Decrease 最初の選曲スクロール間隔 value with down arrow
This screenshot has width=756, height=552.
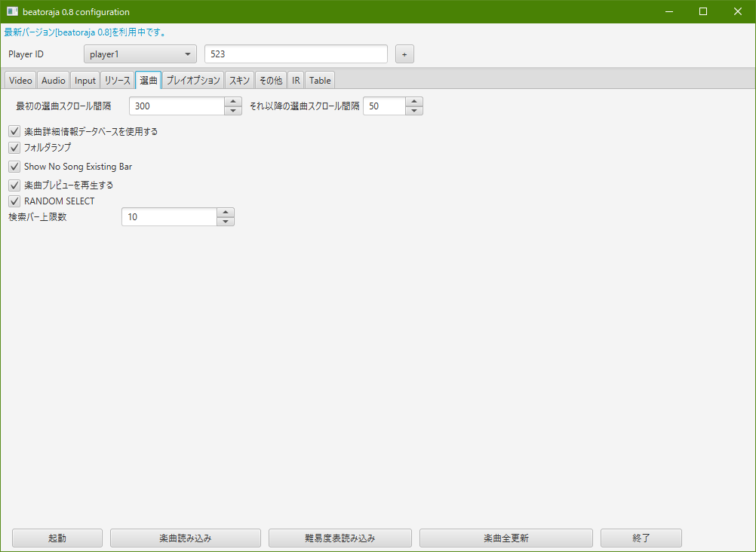click(233, 110)
